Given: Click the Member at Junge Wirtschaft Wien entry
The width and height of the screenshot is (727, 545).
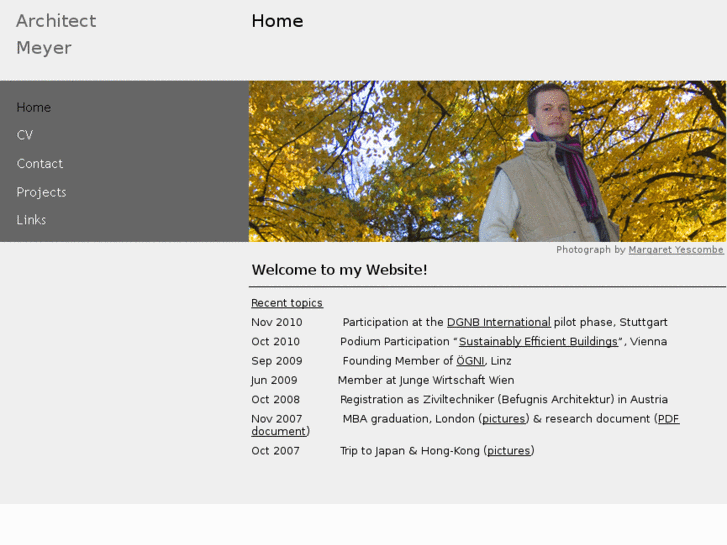Looking at the screenshot, I should pos(426,380).
